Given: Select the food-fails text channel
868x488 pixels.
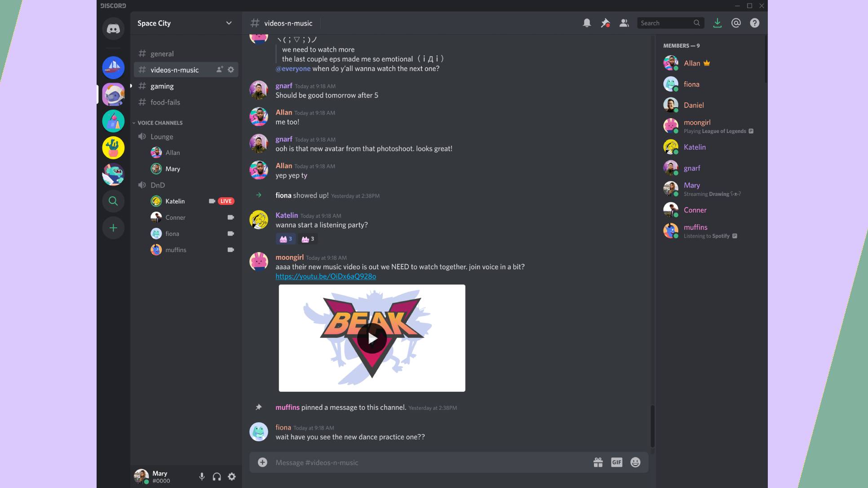Looking at the screenshot, I should (165, 102).
